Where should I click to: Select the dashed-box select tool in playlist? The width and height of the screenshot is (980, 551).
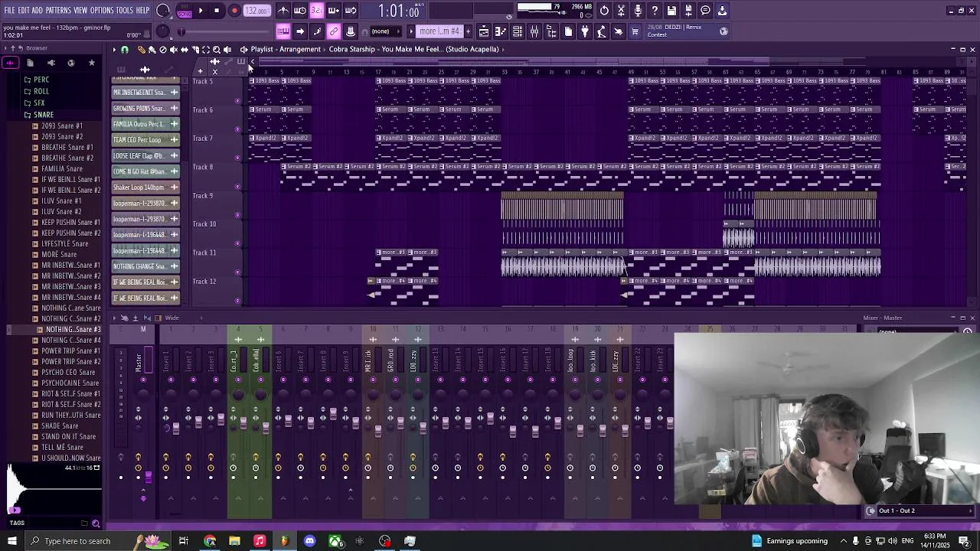(206, 50)
